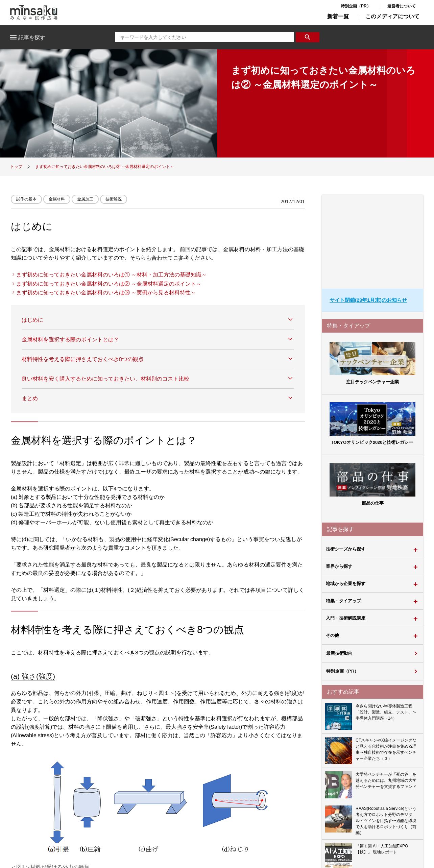Screen dimensions: 434x868
Task: Expand 特集・タイアップ plus icon in sidebar
Action: point(415,602)
